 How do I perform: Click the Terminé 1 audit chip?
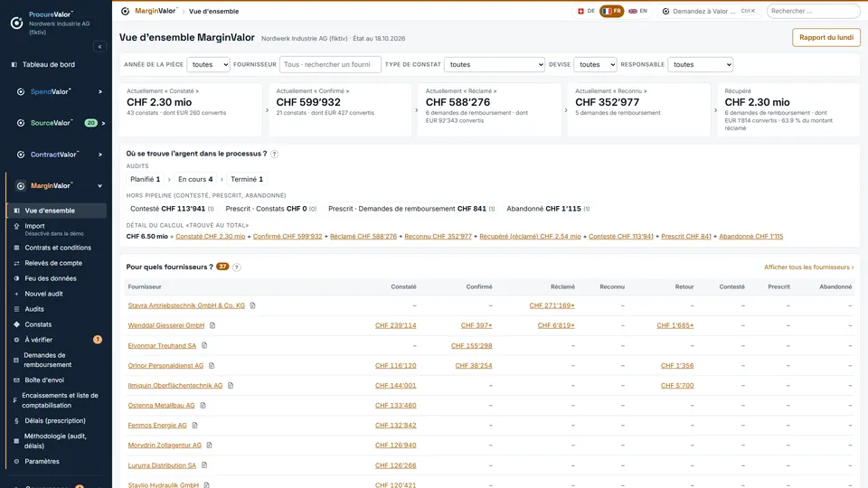coord(247,179)
